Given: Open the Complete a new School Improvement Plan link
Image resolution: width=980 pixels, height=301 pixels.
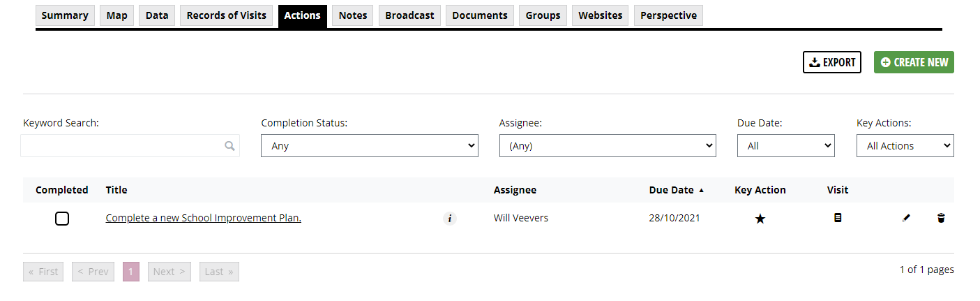Looking at the screenshot, I should tap(204, 218).
